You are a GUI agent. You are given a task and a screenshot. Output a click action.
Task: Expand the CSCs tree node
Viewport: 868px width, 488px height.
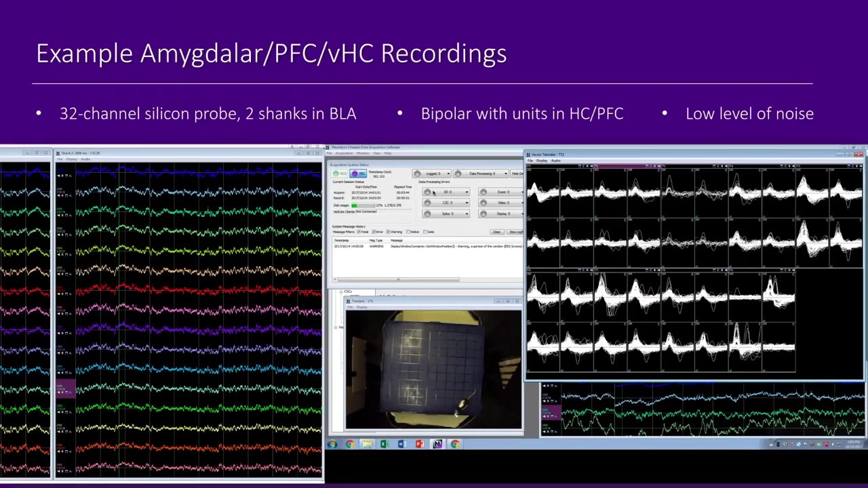(x=341, y=291)
